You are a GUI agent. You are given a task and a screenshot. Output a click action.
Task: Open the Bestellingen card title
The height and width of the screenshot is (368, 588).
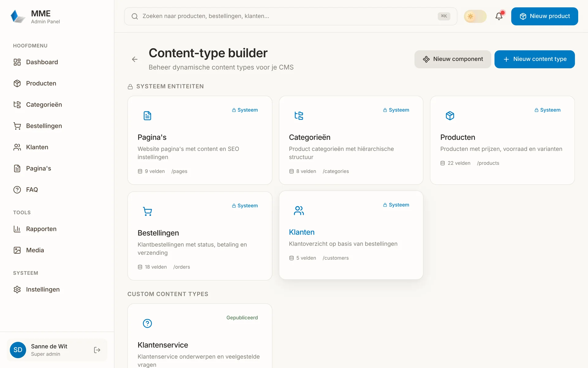[x=158, y=233]
